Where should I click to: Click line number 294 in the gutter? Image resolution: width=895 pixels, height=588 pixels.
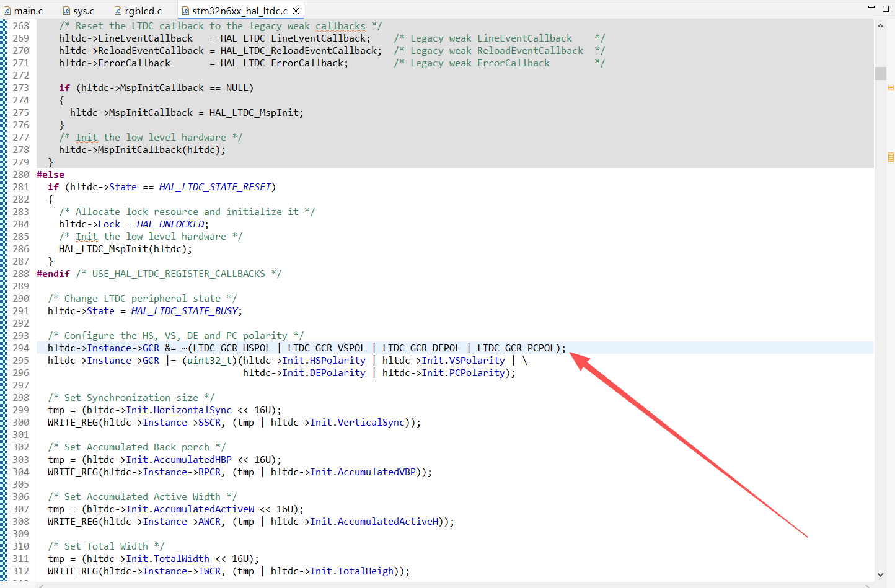21,348
